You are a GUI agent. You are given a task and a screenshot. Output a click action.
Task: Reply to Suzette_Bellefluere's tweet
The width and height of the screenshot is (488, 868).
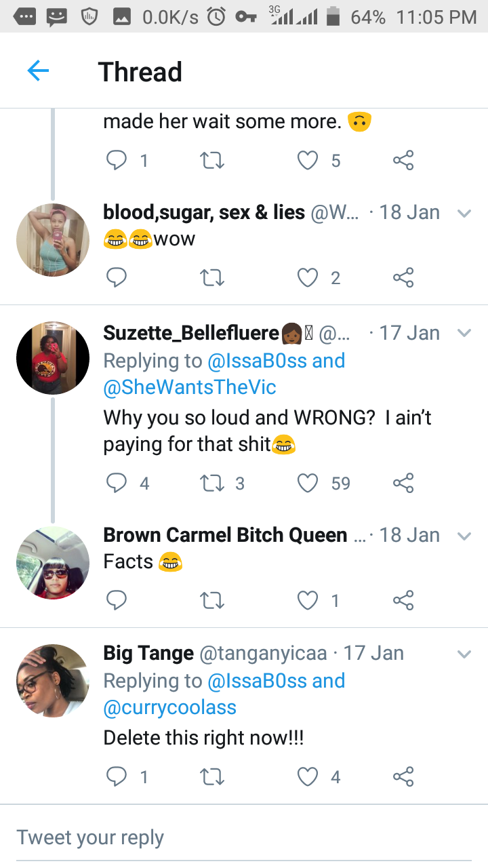(x=117, y=484)
